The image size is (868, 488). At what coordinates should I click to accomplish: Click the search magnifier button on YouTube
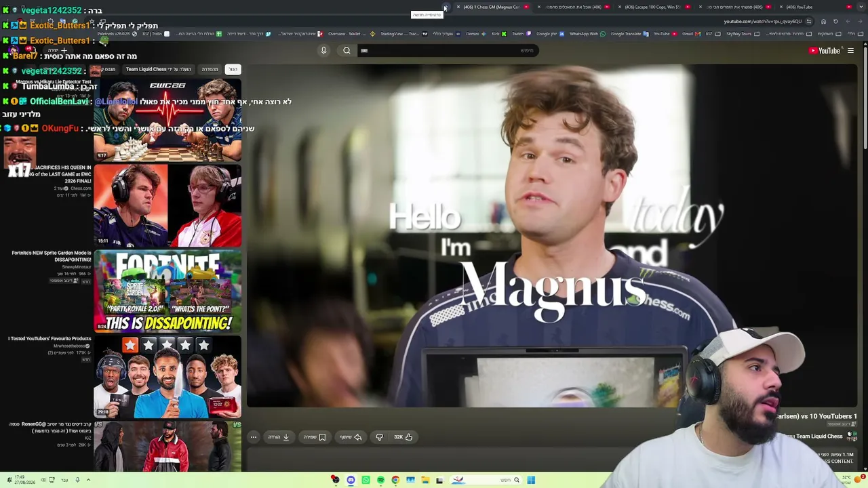(347, 50)
